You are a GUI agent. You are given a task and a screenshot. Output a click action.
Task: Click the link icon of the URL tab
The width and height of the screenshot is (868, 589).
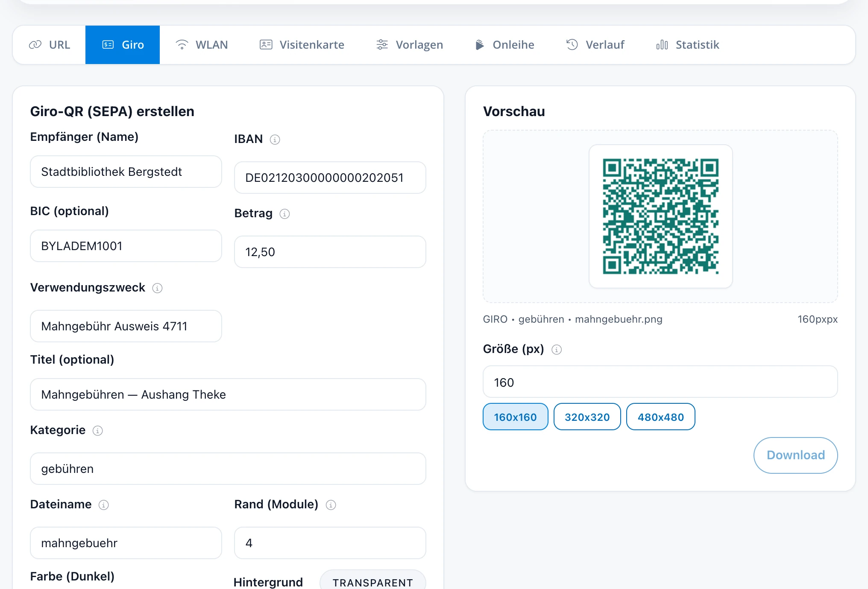pos(35,44)
